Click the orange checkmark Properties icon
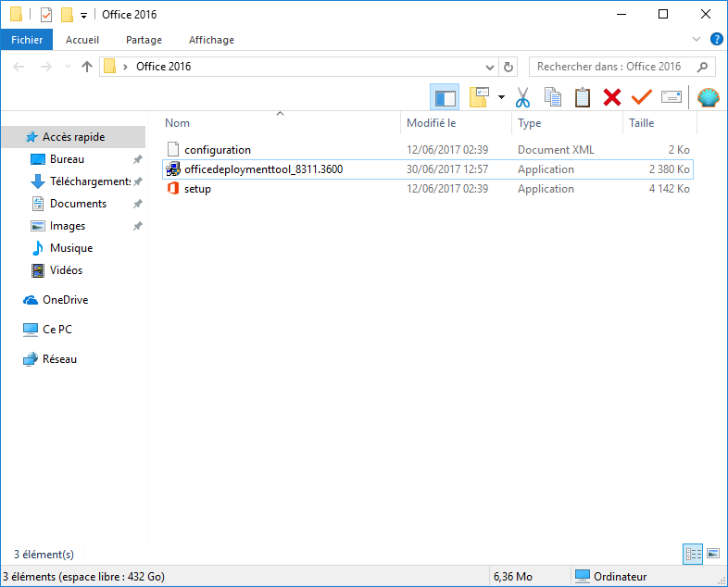The height and width of the screenshot is (587, 728). click(642, 97)
